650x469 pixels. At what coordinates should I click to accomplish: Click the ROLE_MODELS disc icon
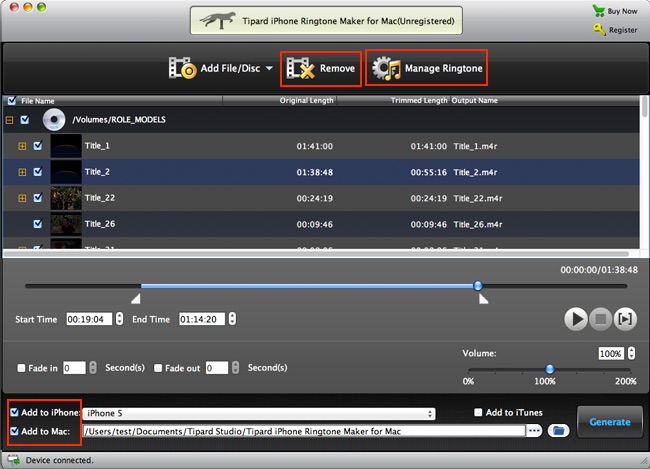coord(54,120)
